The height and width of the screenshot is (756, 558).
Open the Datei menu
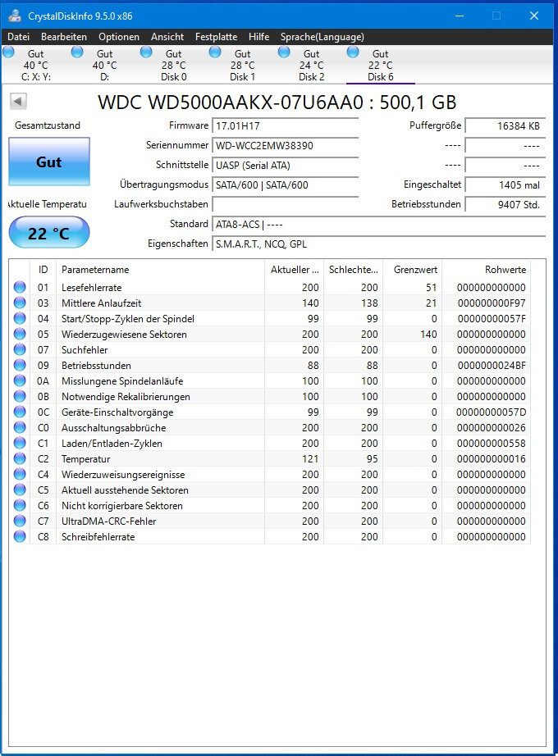(x=18, y=37)
